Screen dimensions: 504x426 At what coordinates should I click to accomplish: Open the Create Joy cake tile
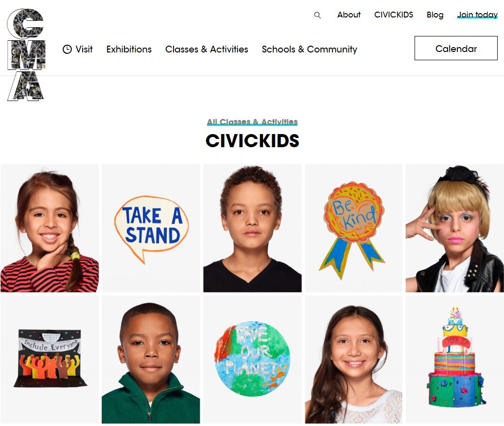(454, 359)
